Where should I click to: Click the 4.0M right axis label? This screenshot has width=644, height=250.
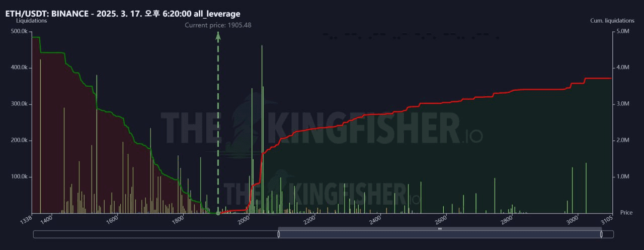(623, 68)
